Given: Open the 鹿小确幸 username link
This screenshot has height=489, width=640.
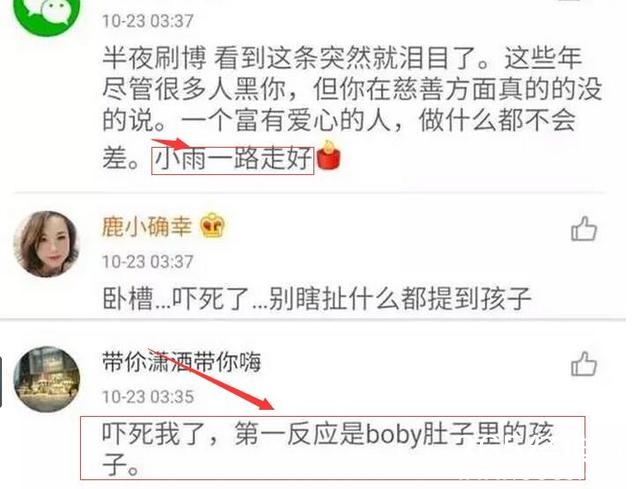Looking at the screenshot, I should pyautogui.click(x=147, y=226).
